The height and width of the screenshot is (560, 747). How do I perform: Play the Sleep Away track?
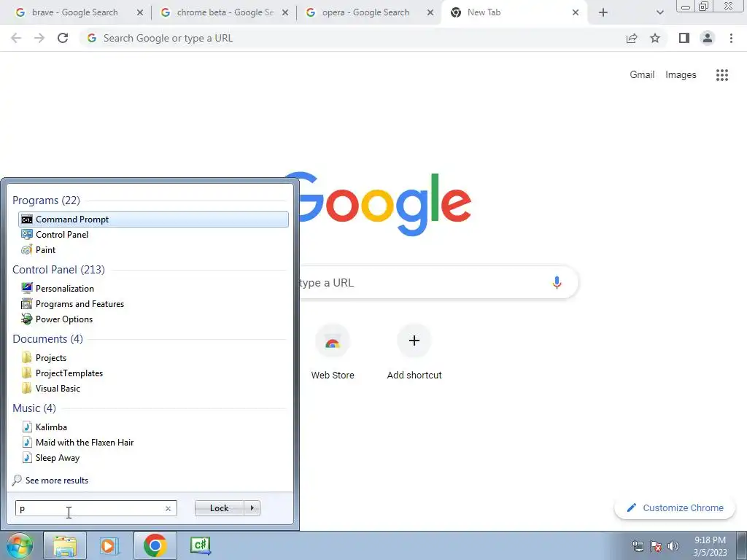pos(153,458)
